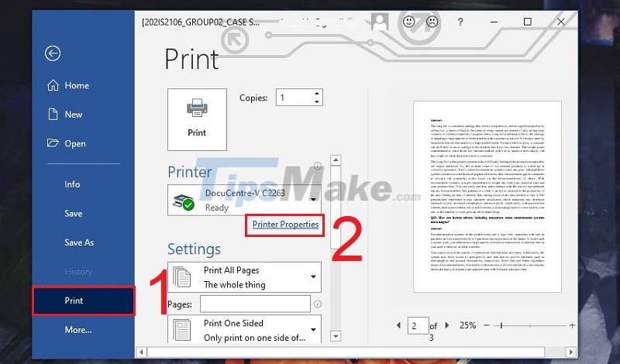Select New in the backstage menu

65,115
